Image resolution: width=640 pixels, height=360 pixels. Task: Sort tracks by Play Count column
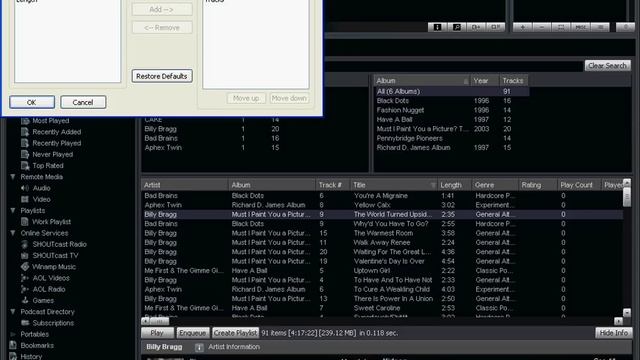(579, 185)
